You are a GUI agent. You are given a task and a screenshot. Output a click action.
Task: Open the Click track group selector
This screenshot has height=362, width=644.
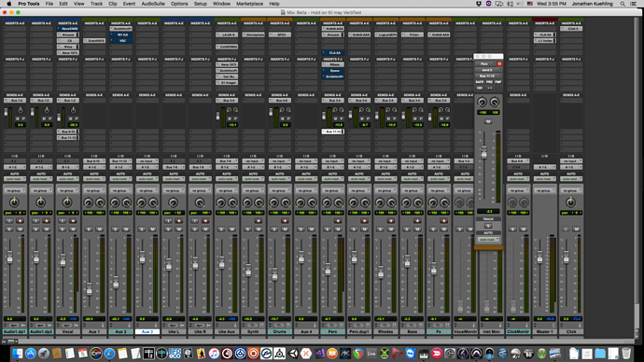[571, 190]
